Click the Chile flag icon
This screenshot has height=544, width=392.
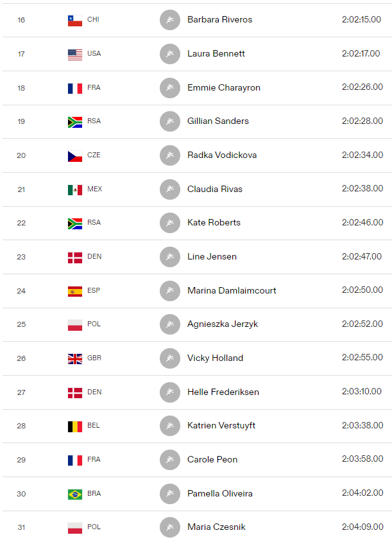pos(75,21)
